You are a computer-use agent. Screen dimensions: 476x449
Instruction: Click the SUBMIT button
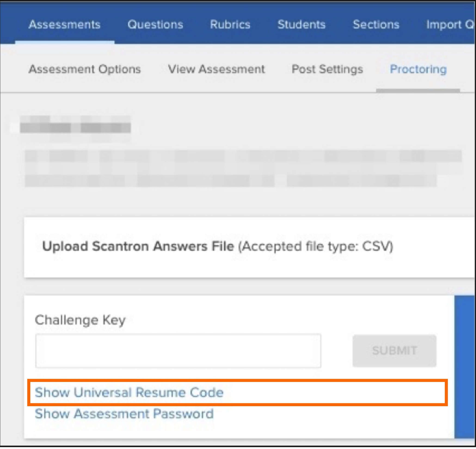point(394,351)
